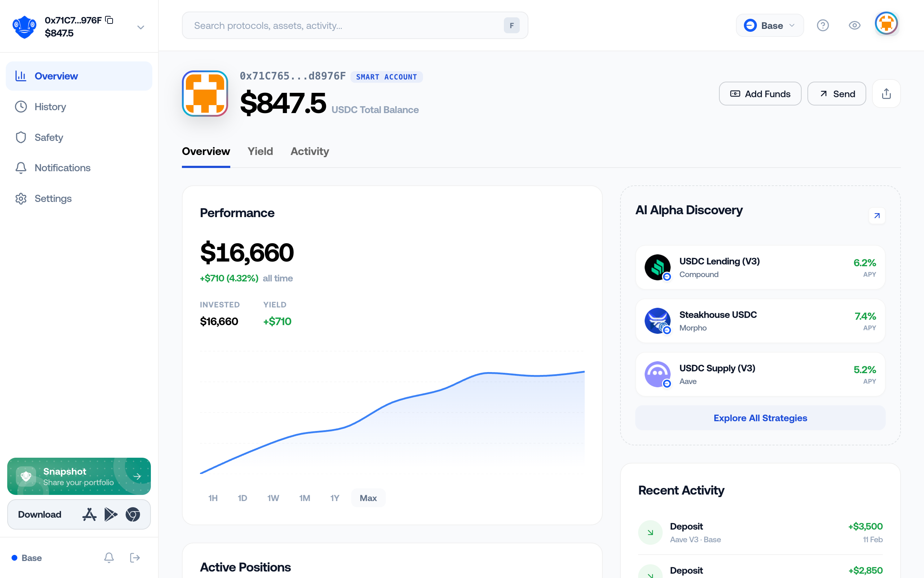Select the 1W chart range

[x=273, y=498]
